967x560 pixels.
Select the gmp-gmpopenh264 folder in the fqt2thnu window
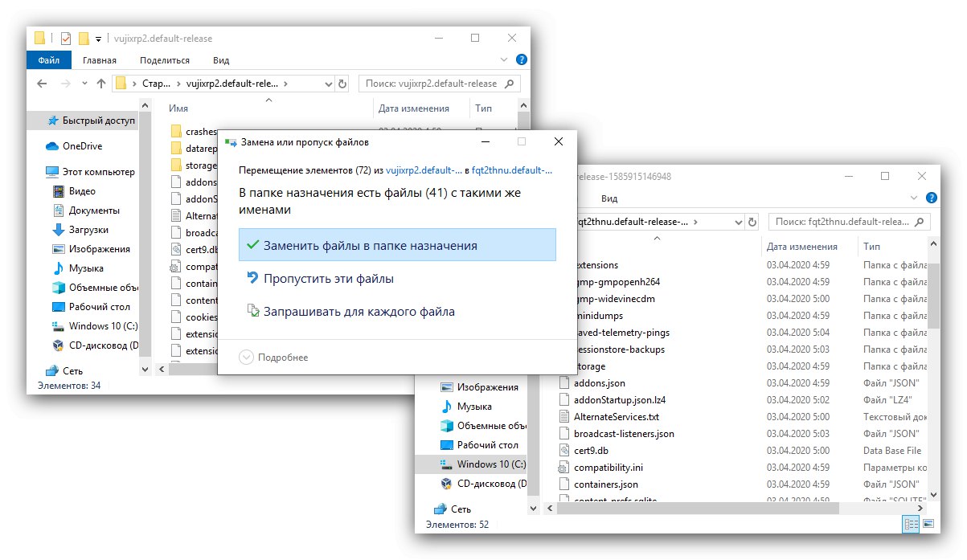pos(617,282)
